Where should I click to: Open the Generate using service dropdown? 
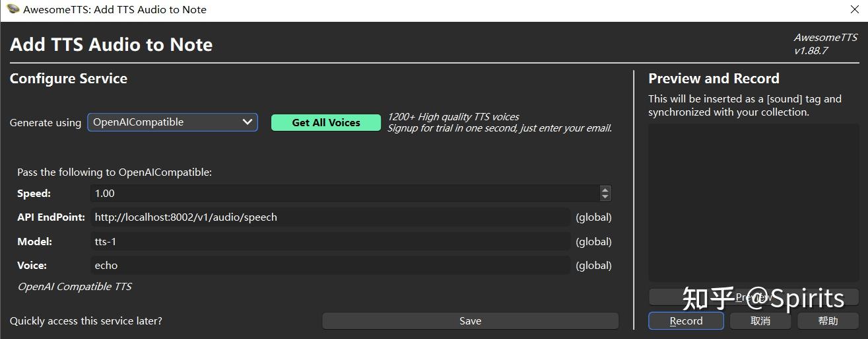point(173,122)
